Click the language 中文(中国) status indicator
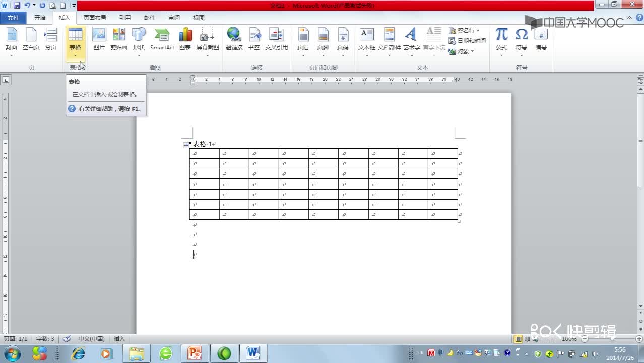644x363 pixels. [91, 339]
